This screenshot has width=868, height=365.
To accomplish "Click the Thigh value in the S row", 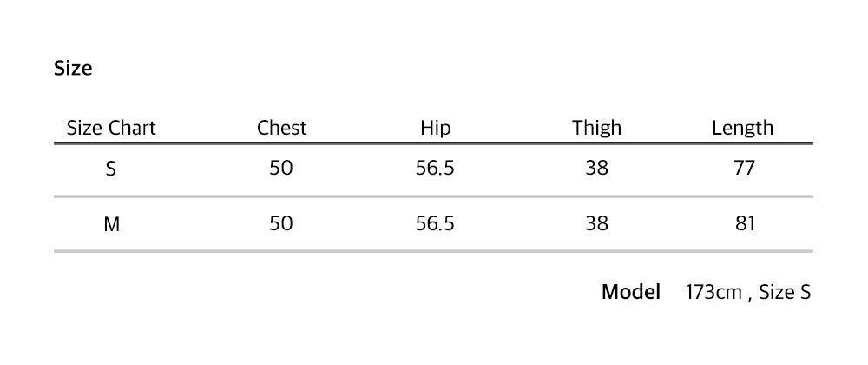I will click(x=596, y=168).
